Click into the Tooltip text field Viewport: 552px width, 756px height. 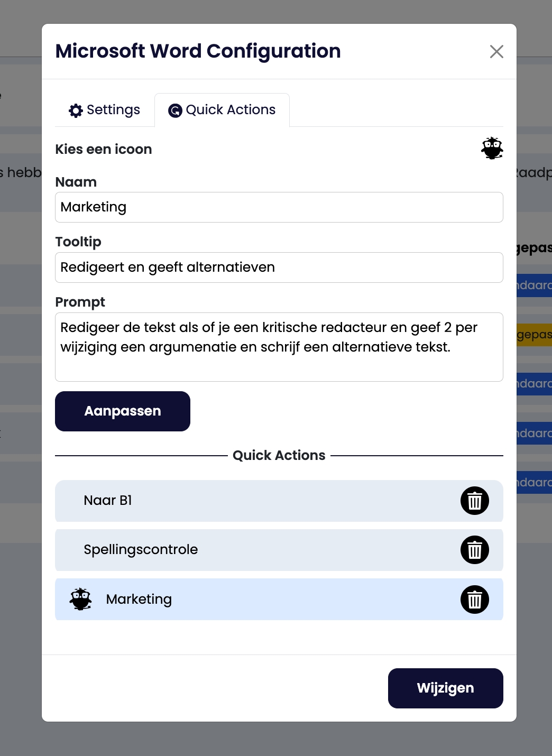point(279,268)
